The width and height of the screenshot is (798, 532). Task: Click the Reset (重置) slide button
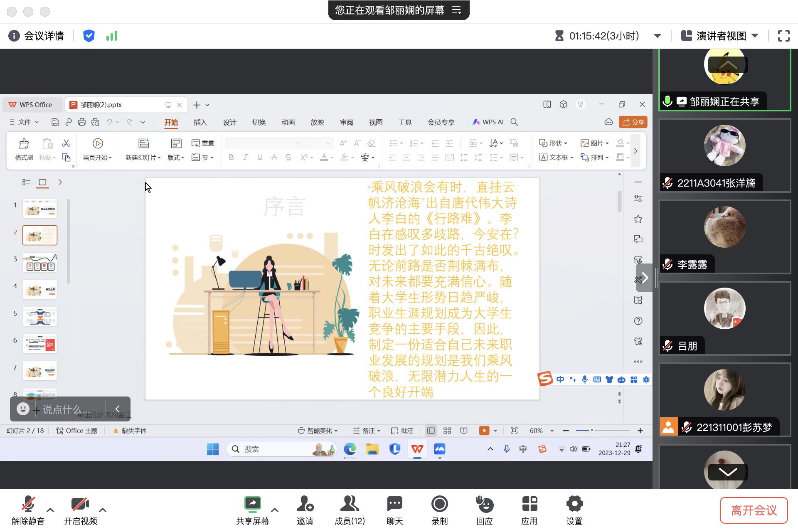(203, 143)
